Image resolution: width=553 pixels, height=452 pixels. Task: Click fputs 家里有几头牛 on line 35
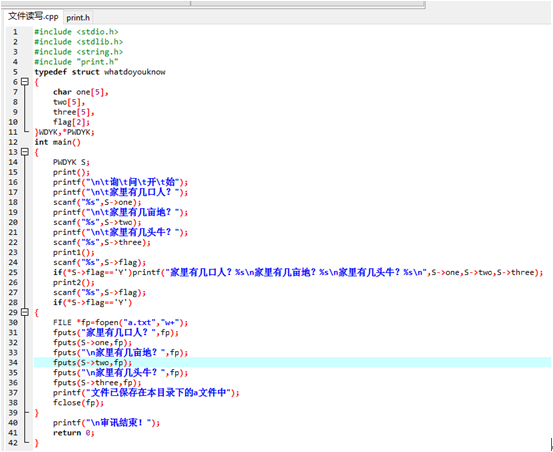[x=121, y=373]
